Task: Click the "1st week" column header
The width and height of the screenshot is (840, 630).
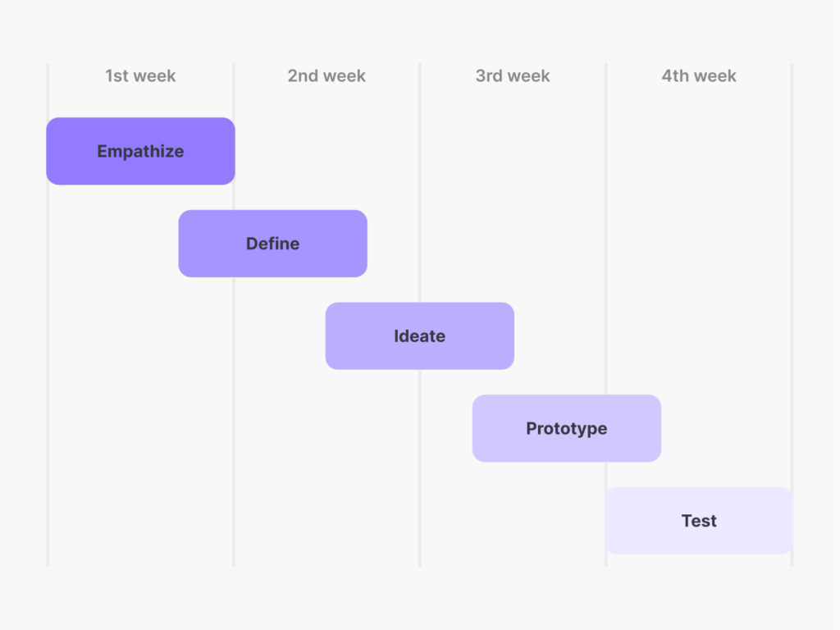Action: tap(140, 76)
